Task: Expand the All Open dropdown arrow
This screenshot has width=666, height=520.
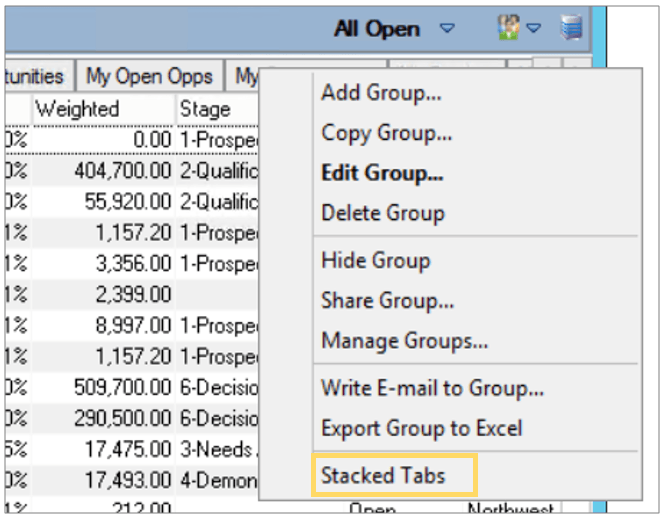Action: [x=447, y=28]
